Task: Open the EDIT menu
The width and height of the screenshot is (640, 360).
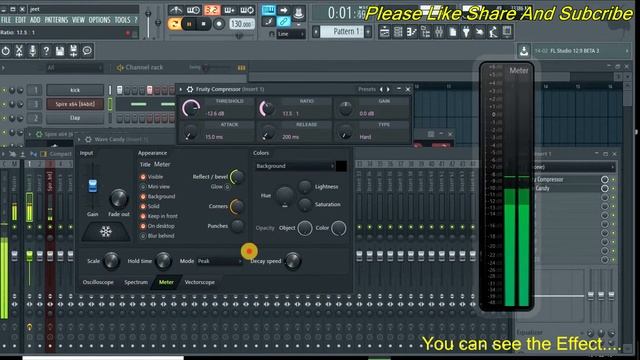Action: coord(20,20)
